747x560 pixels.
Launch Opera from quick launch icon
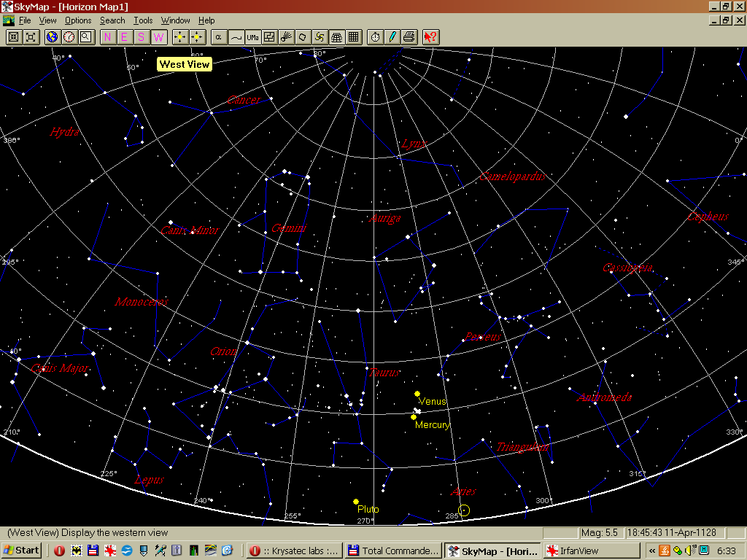(60, 551)
